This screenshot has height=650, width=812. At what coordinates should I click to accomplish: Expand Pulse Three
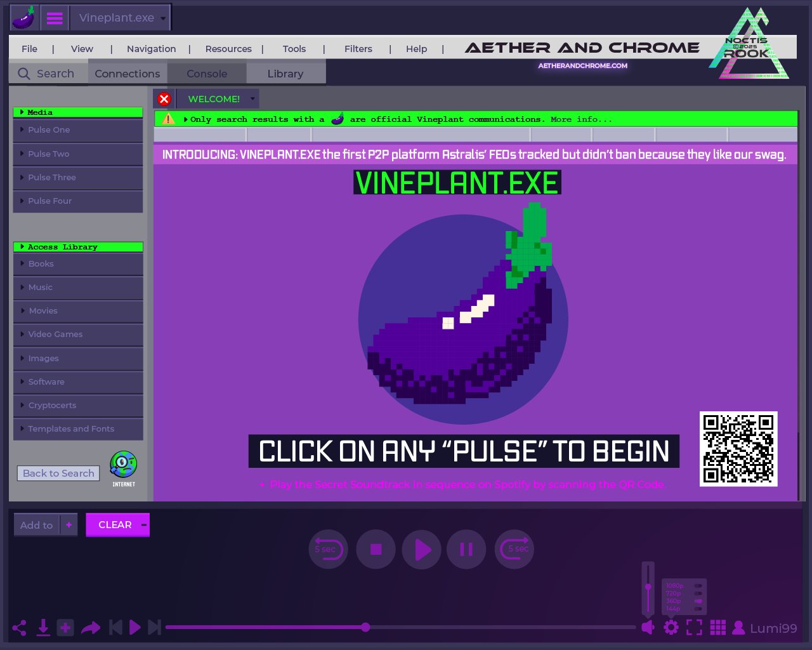pyautogui.click(x=78, y=178)
